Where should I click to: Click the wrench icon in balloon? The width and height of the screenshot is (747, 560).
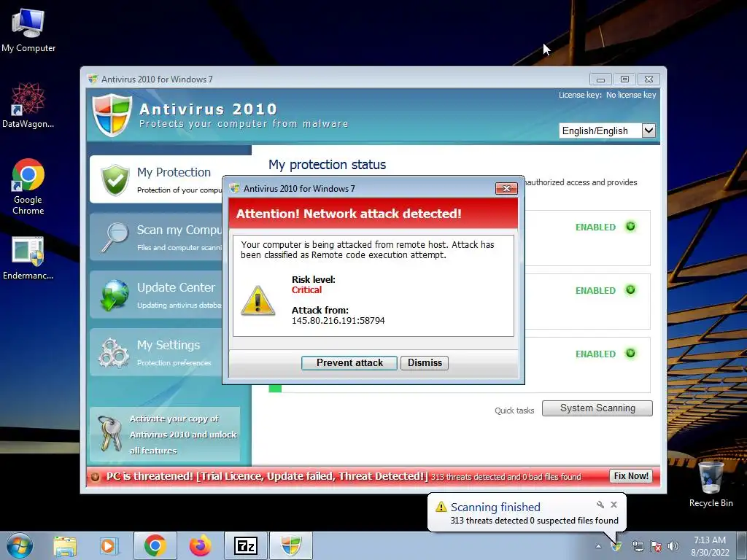pyautogui.click(x=600, y=505)
